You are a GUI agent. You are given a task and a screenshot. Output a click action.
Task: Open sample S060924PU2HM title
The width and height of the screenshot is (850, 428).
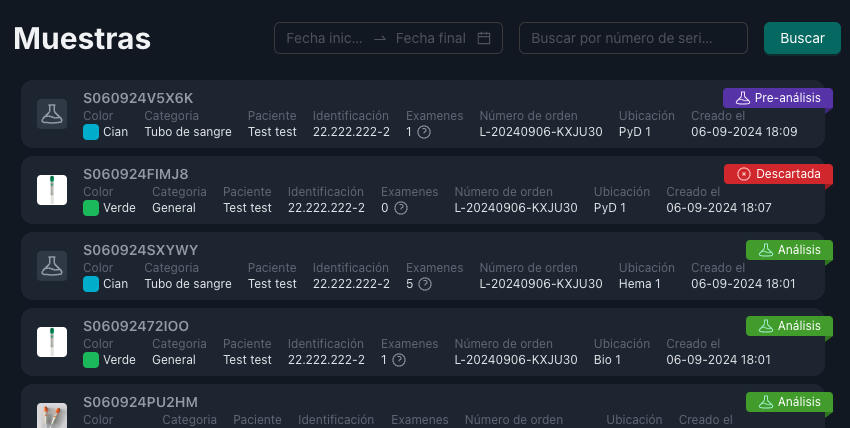(x=140, y=402)
